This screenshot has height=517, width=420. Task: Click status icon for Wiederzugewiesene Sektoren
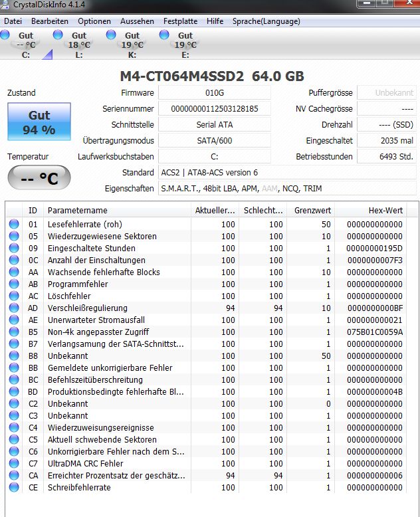pos(14,236)
